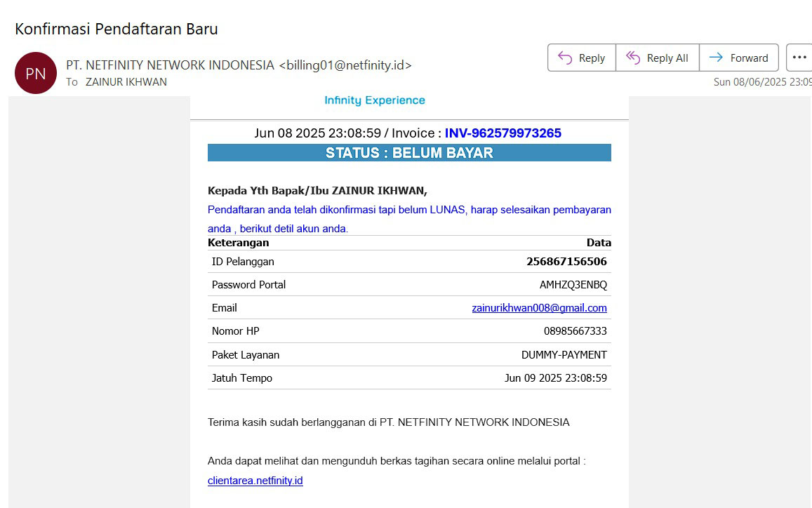Click the Infinity Experience logo text
The height and width of the screenshot is (508, 812).
click(375, 100)
